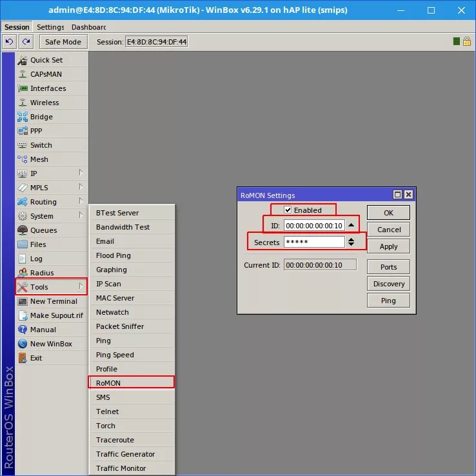Viewport: 476px width, 476px height.
Task: Open the Files folder icon
Action: (x=23, y=244)
